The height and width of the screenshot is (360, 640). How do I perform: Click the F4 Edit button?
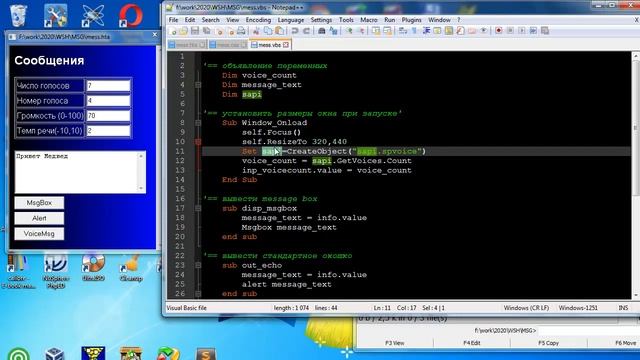471,343
